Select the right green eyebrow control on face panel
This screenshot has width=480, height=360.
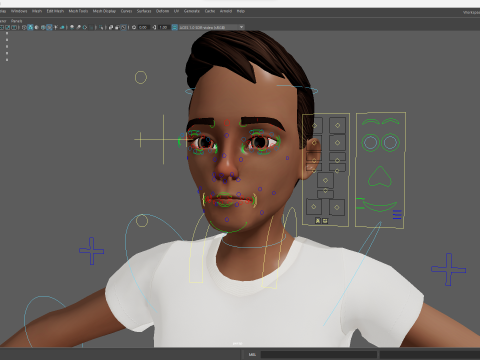(x=391, y=121)
